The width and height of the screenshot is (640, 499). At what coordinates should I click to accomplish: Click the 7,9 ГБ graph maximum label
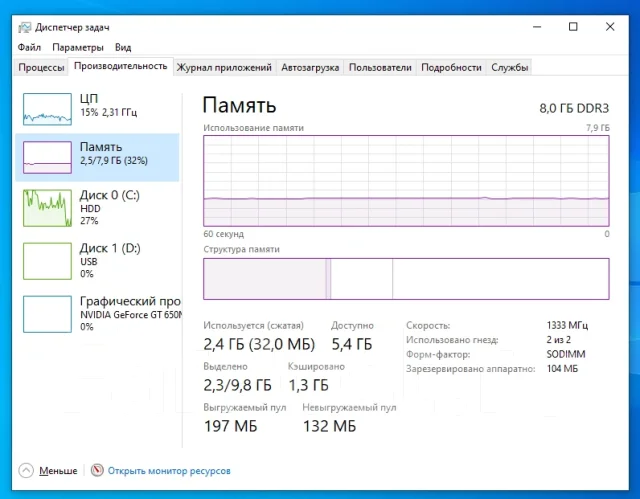point(598,128)
